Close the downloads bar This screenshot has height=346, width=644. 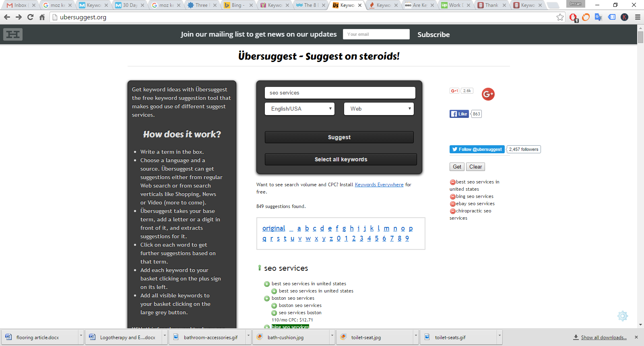636,337
